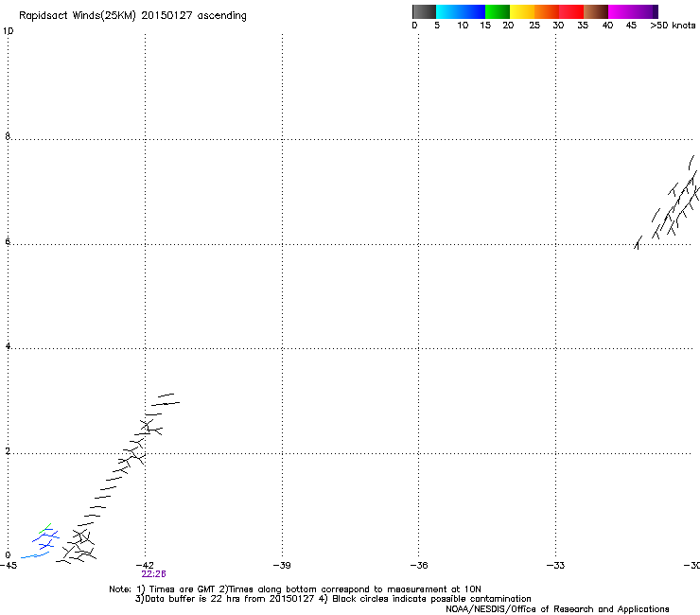Click the latitude 2 axis label

click(8, 451)
